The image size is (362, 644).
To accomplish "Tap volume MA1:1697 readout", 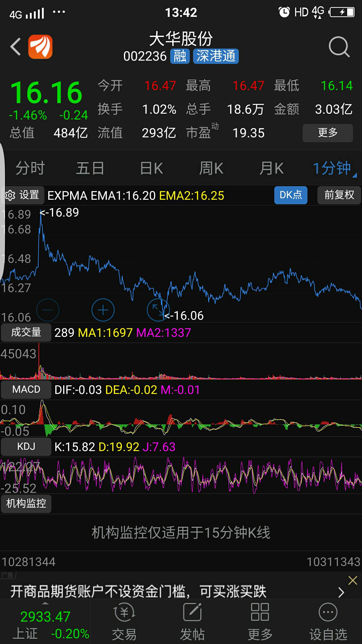I will pyautogui.click(x=105, y=333).
